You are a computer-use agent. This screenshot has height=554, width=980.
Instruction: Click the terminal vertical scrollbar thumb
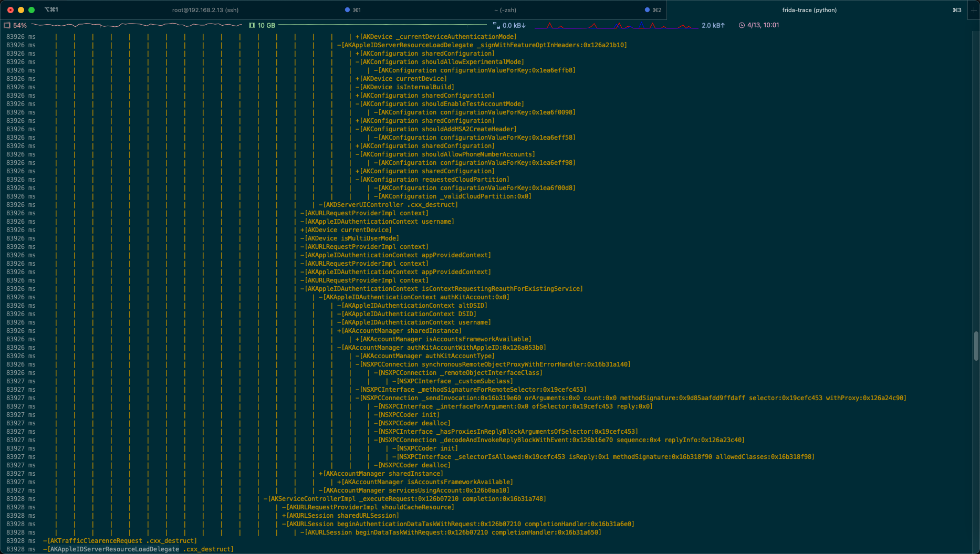[976, 346]
